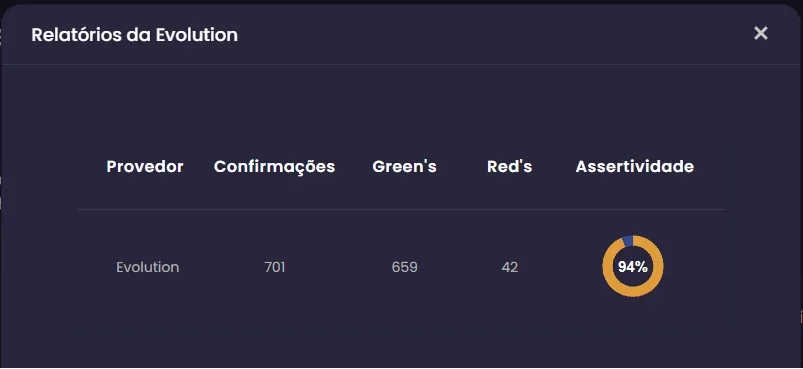This screenshot has height=369, width=803.
Task: Click the 94% label inside chart
Action: 632,267
